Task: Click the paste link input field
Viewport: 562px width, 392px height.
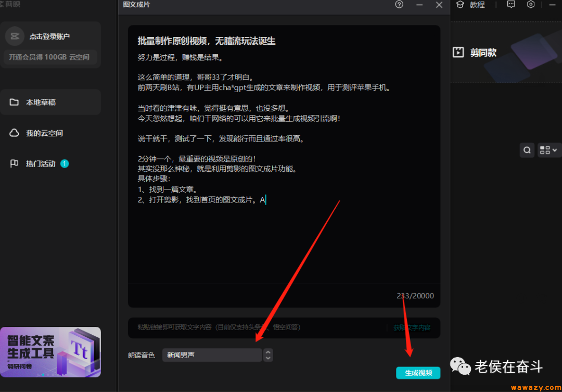Action: point(234,327)
